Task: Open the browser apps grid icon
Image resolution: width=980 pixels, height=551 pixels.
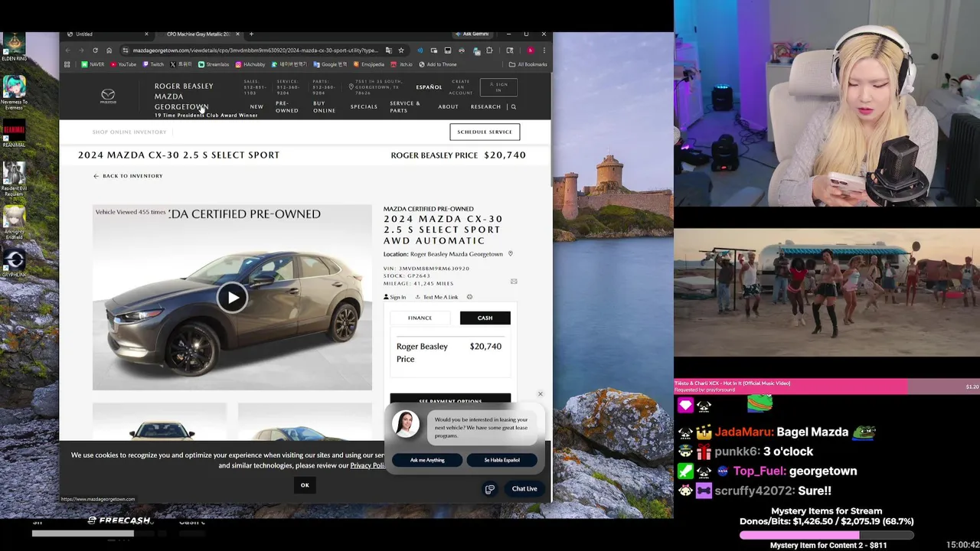Action: click(67, 64)
